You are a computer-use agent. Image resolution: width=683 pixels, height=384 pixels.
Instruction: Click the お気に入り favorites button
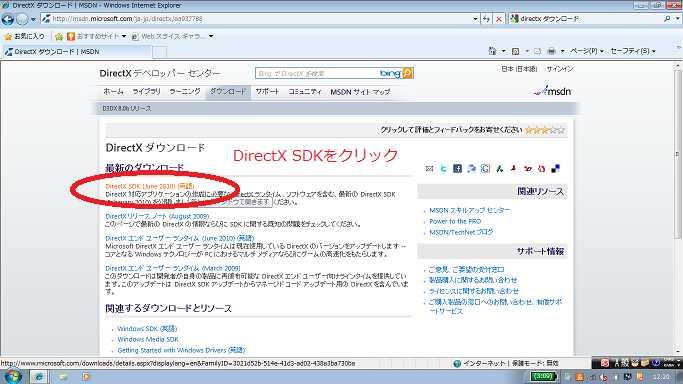coord(24,37)
